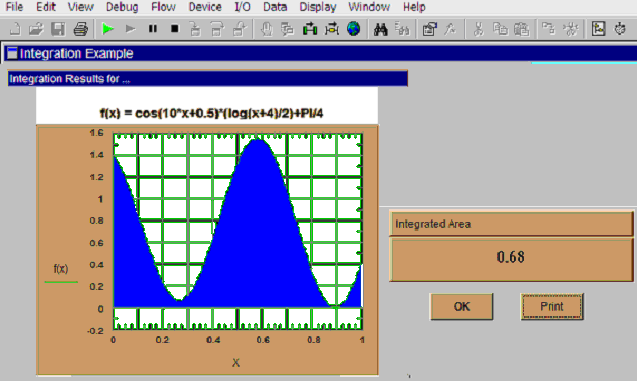Click the globe icon in toolbar
The height and width of the screenshot is (381, 637).
pyautogui.click(x=353, y=29)
